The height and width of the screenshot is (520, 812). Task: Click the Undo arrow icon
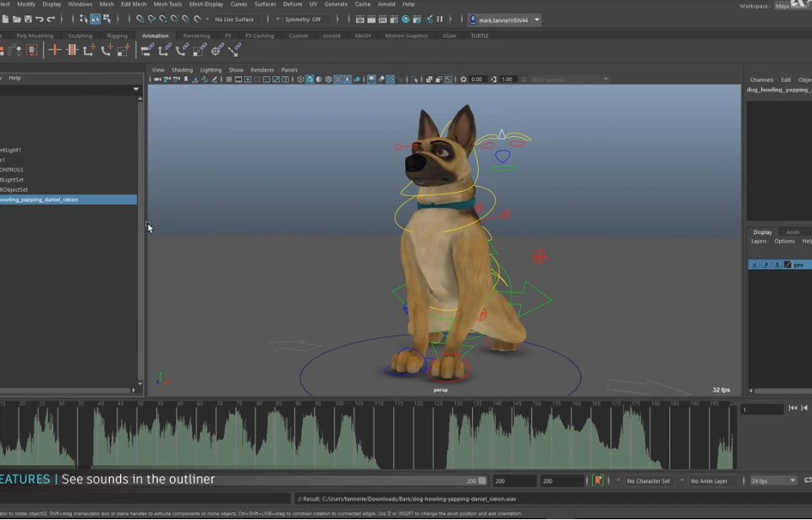(x=40, y=19)
